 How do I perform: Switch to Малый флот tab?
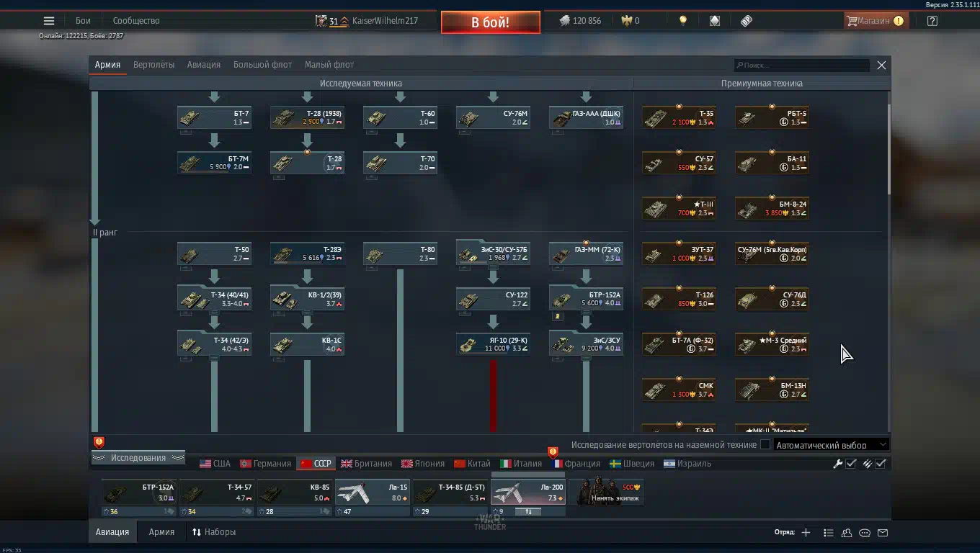click(x=329, y=65)
